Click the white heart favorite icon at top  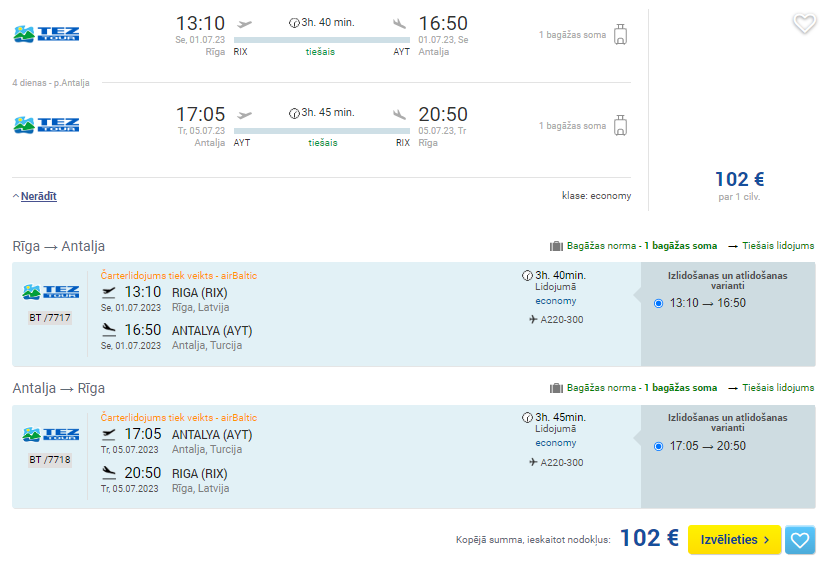pos(804,23)
